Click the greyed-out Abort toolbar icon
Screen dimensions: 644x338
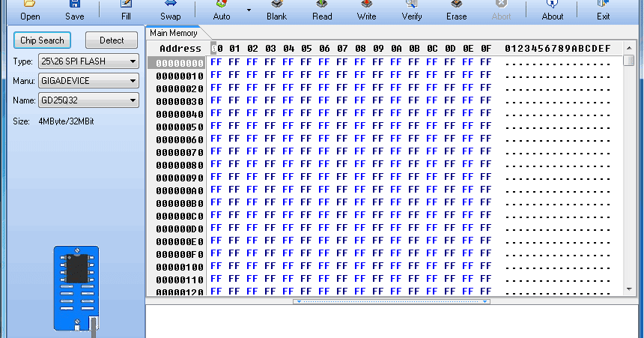click(501, 10)
